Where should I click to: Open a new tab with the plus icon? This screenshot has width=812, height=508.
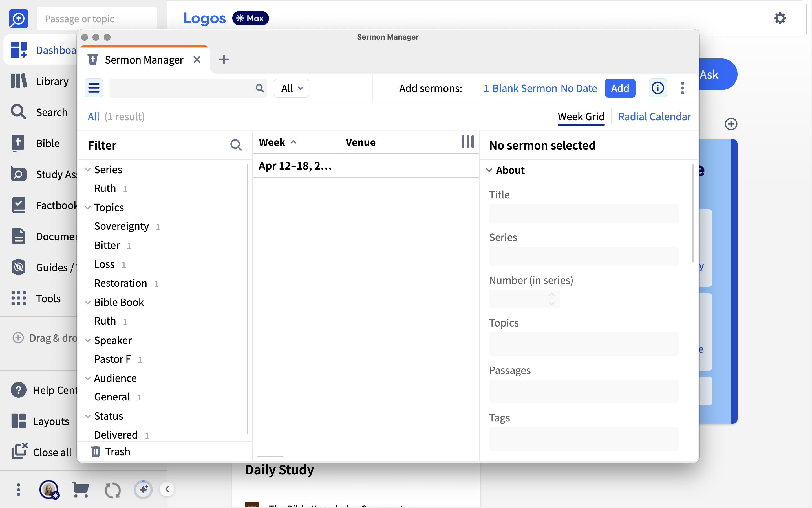224,60
